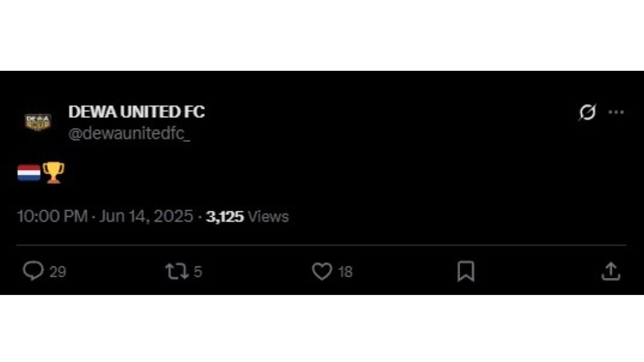
Task: Share the tweet via the upload arrow icon
Action: (610, 271)
